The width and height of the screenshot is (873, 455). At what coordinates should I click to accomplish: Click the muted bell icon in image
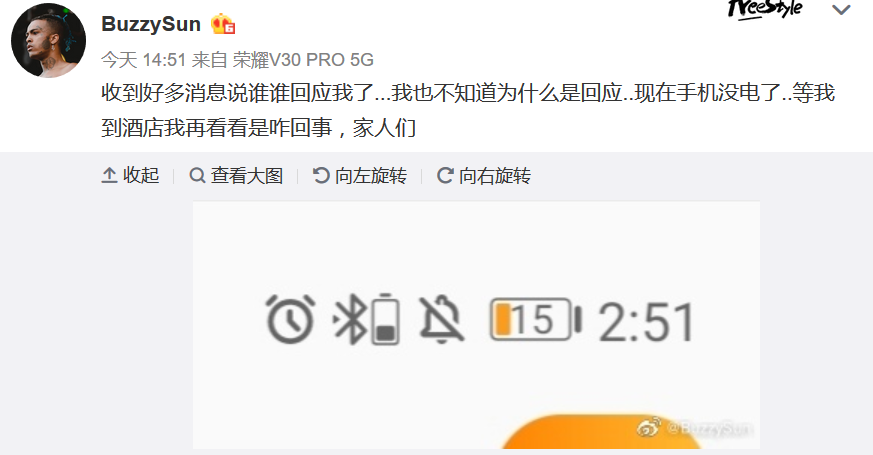point(440,320)
